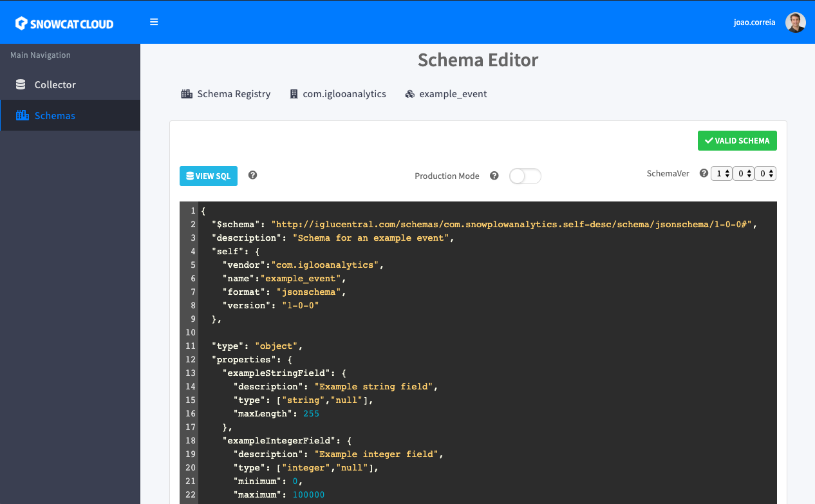
Task: Open the View SQL button
Action: point(209,176)
